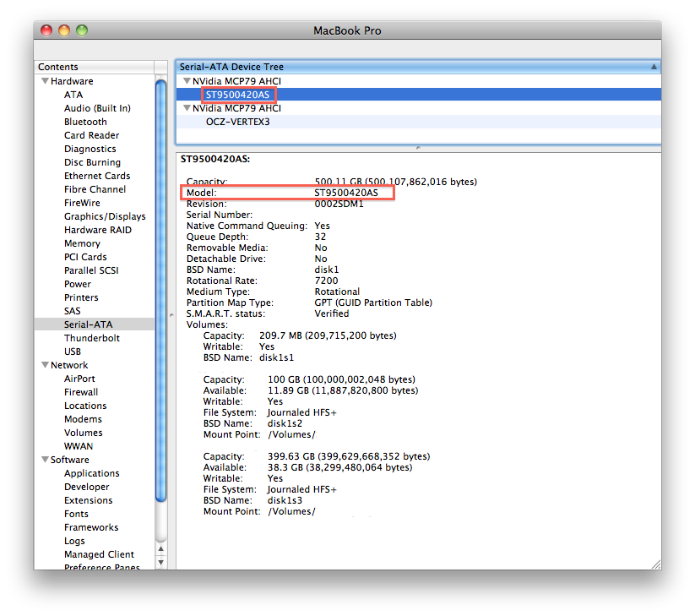Open Audio (Built In) section
This screenshot has width=695, height=616.
[97, 108]
